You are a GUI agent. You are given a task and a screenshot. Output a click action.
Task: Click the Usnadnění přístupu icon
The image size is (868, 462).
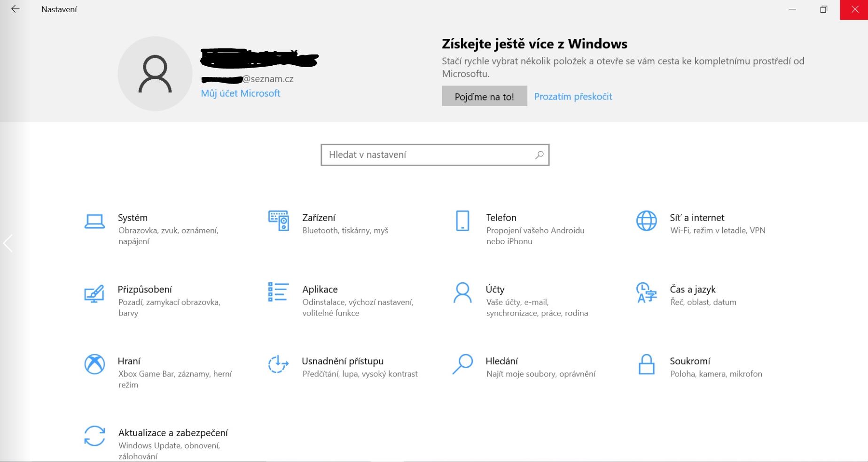(x=278, y=364)
